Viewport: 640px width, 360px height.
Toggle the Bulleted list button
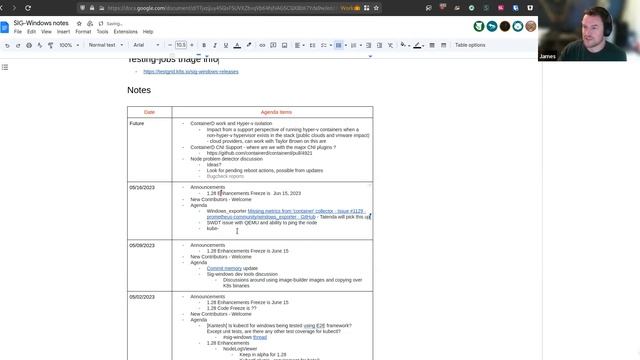(338, 45)
